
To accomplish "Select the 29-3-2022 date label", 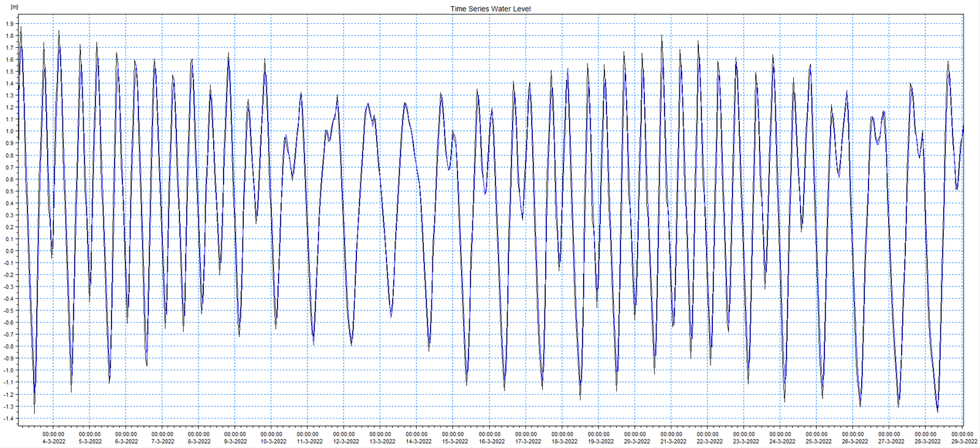I will tap(963, 441).
